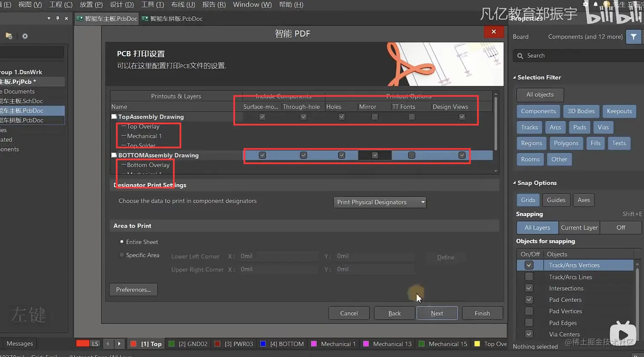
Task: Click the Search field in Properties panel
Action: [x=578, y=56]
